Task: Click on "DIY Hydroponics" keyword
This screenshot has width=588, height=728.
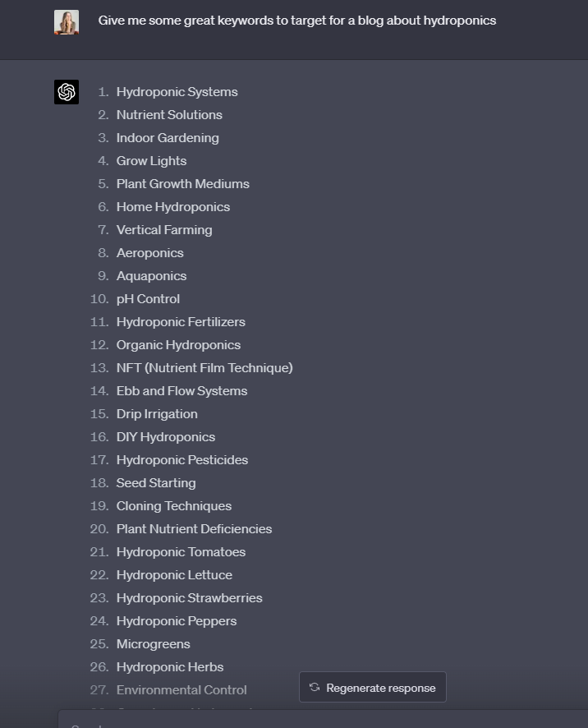Action: [x=166, y=437]
